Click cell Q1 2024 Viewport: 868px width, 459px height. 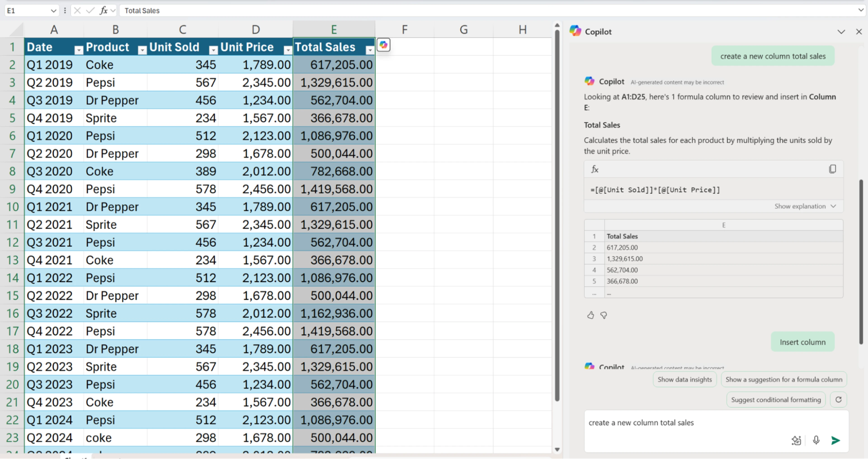click(54, 420)
